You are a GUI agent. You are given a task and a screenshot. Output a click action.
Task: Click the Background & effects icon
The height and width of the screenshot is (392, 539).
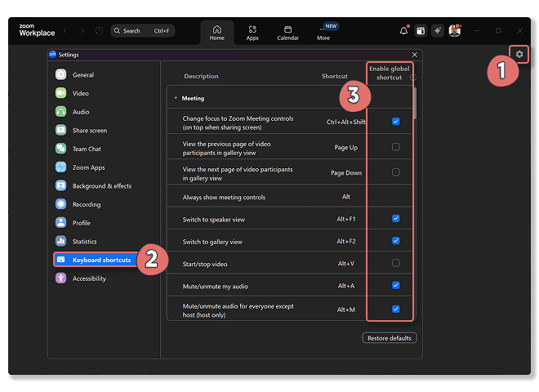coord(61,185)
